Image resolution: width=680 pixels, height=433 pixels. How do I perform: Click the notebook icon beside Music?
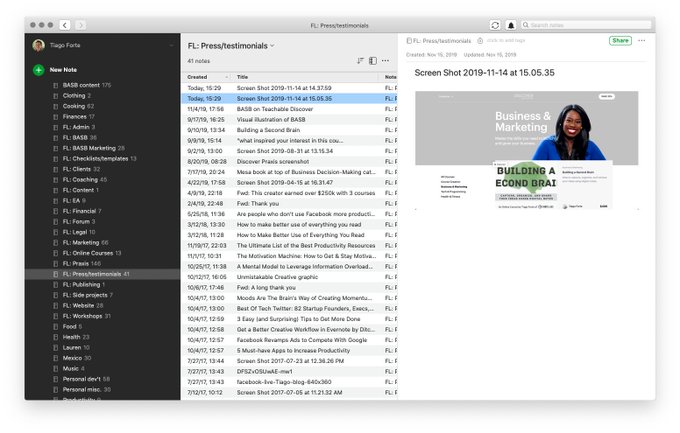[x=56, y=369]
